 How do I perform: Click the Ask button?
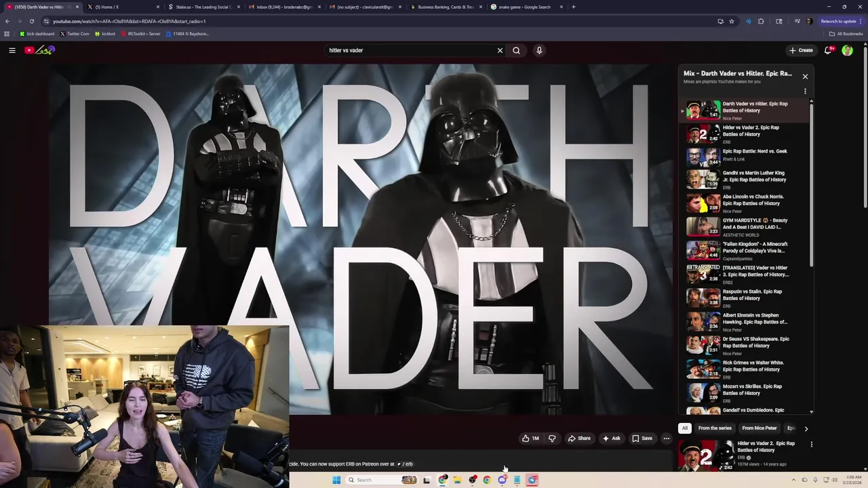point(611,439)
